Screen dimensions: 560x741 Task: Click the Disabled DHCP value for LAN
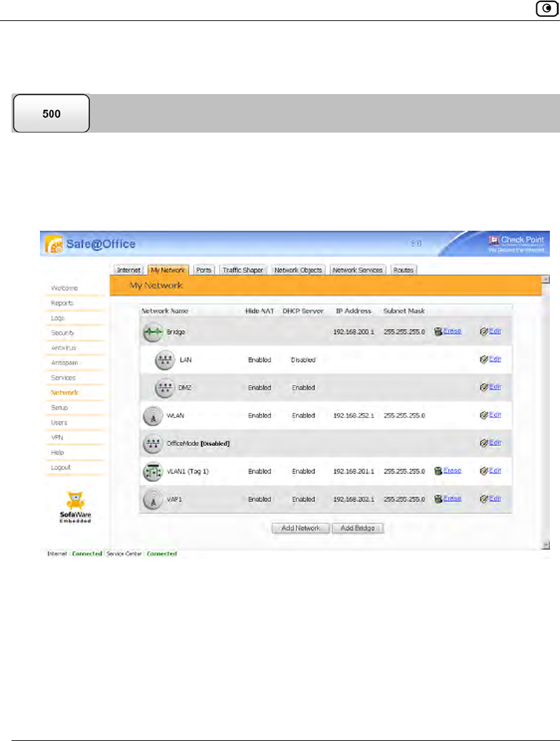[x=303, y=360]
